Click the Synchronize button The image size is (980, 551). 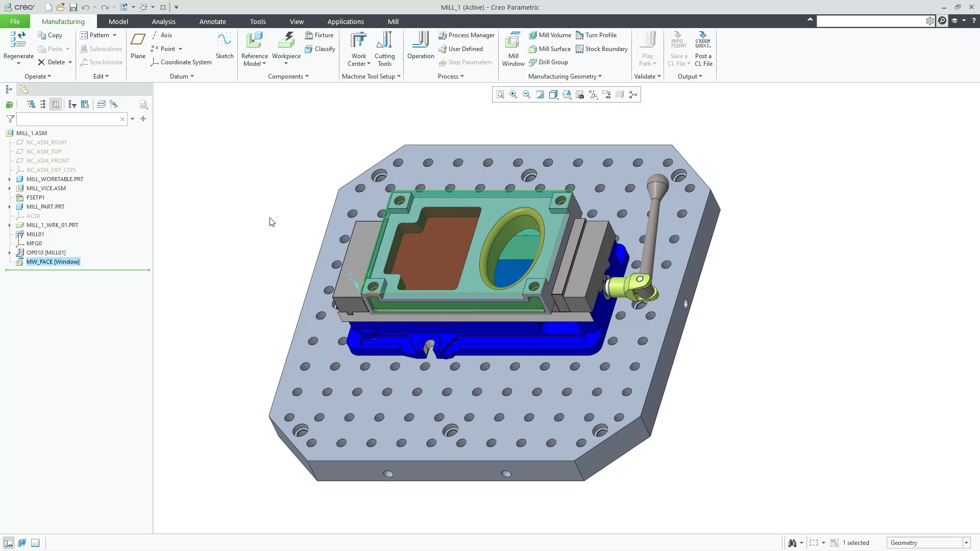pyautogui.click(x=101, y=62)
